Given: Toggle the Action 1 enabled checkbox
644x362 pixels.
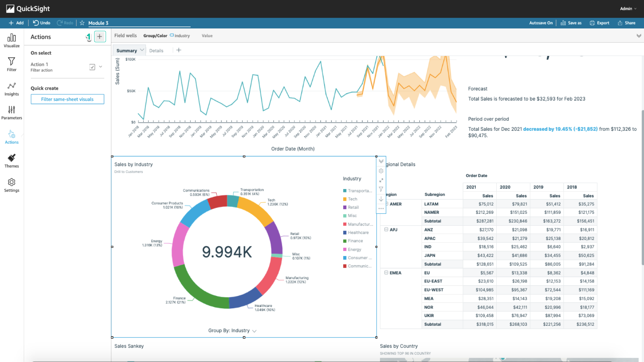Looking at the screenshot, I should click(92, 67).
